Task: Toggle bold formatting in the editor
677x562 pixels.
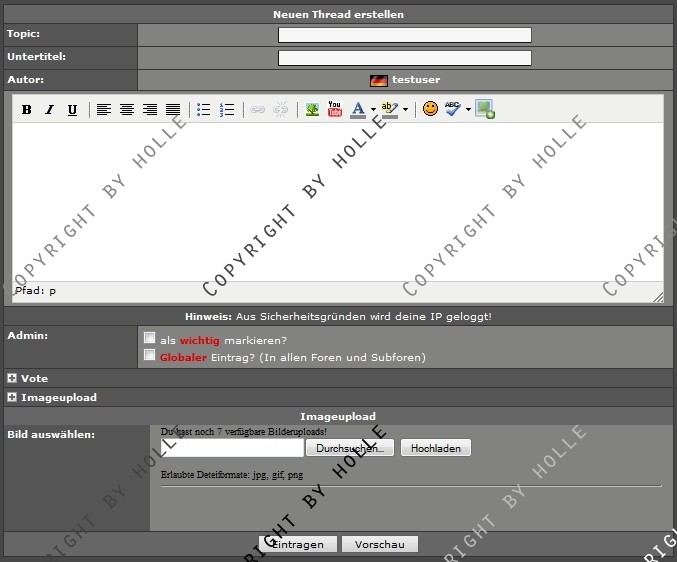Action: tap(27, 110)
